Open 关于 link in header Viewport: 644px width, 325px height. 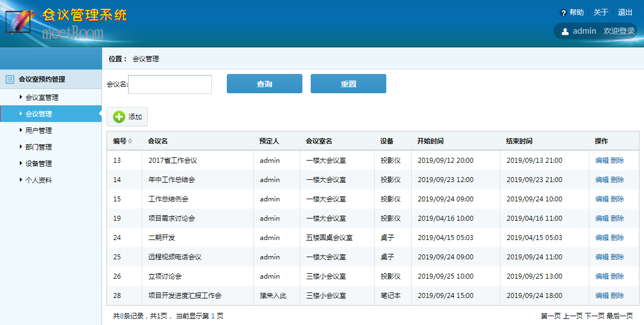click(601, 12)
